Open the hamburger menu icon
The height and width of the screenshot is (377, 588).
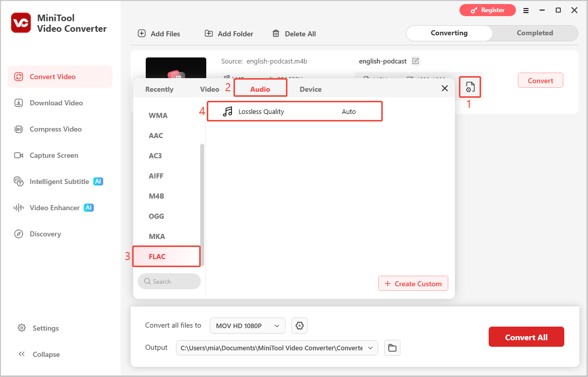[526, 11]
